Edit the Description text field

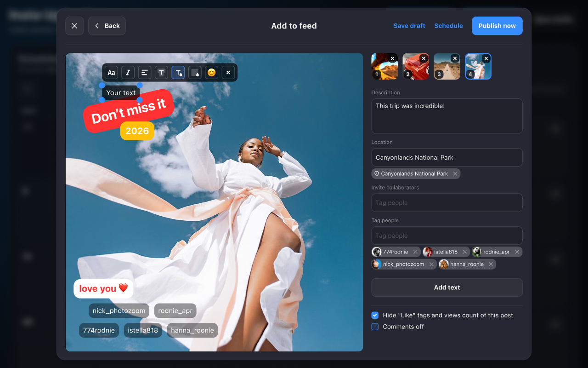[x=447, y=116]
